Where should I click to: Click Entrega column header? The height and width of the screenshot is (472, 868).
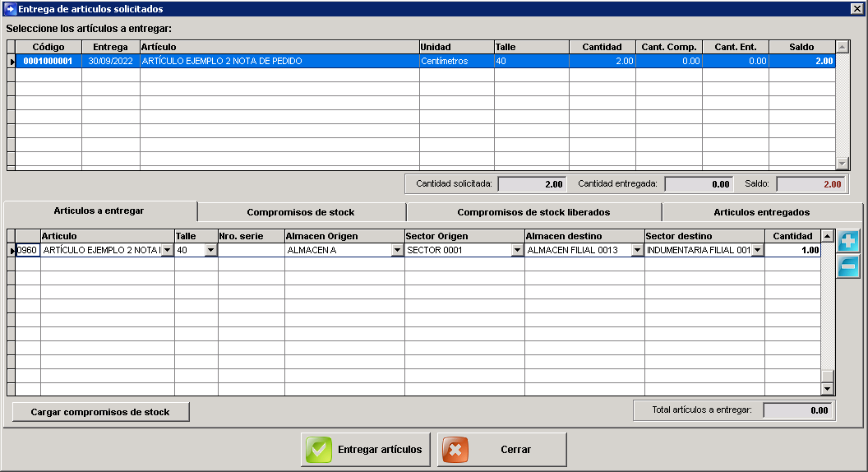pyautogui.click(x=111, y=47)
